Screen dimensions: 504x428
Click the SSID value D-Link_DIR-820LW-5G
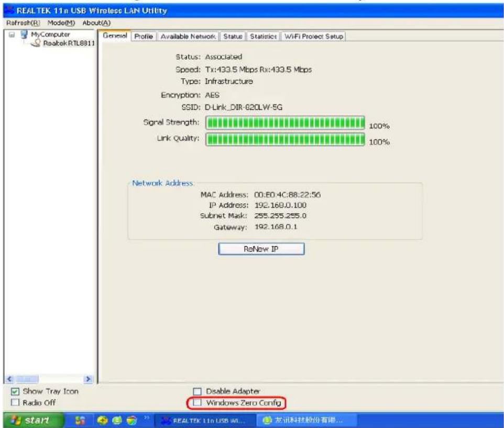[x=244, y=107]
